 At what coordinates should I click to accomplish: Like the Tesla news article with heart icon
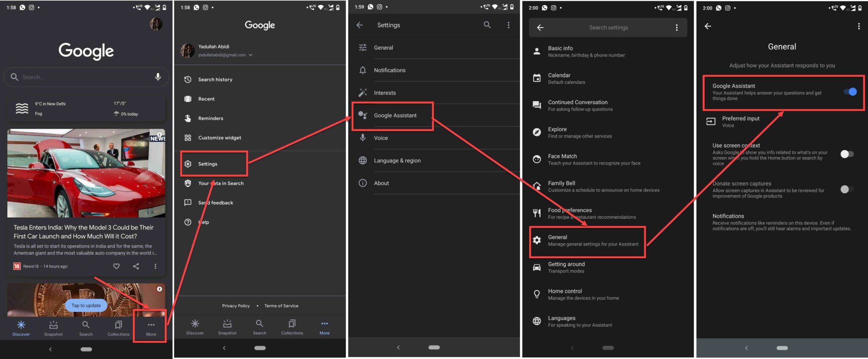point(116,266)
